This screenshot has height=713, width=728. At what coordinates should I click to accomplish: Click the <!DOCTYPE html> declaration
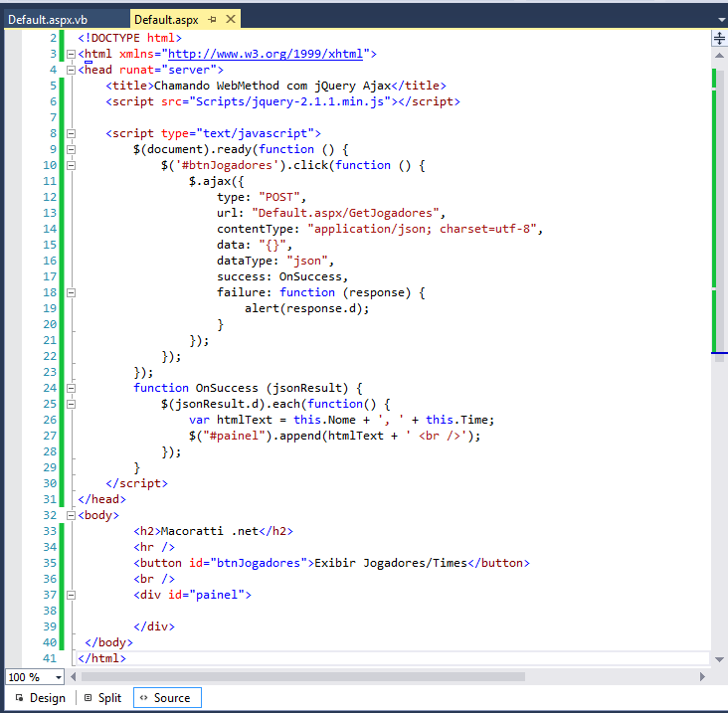[129, 38]
